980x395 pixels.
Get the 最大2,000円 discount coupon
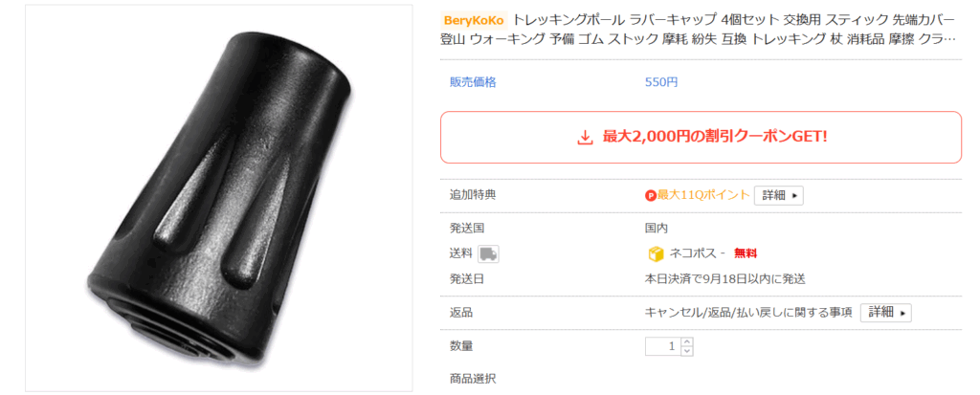[701, 138]
